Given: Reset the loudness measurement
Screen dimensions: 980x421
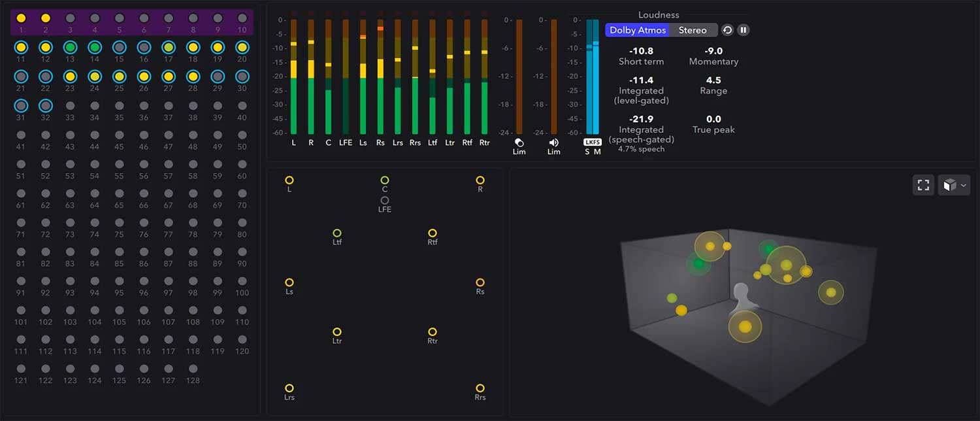Looking at the screenshot, I should [x=727, y=30].
